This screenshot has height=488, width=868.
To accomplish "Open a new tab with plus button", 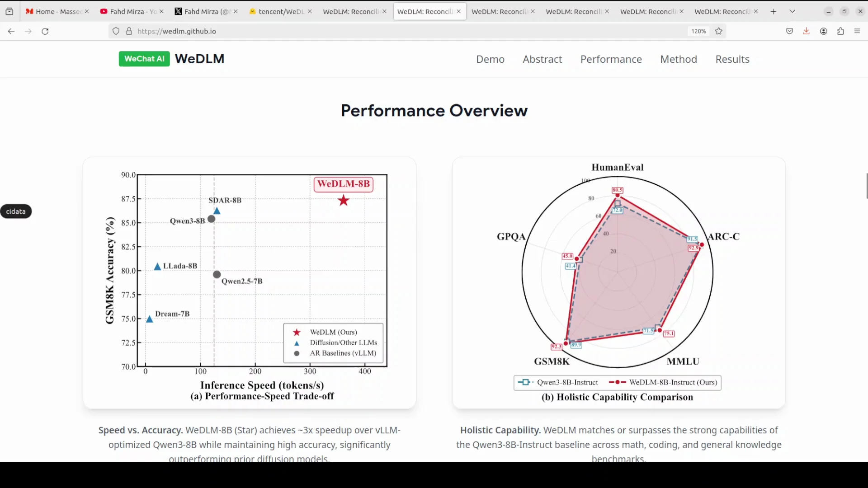I will coord(774,11).
